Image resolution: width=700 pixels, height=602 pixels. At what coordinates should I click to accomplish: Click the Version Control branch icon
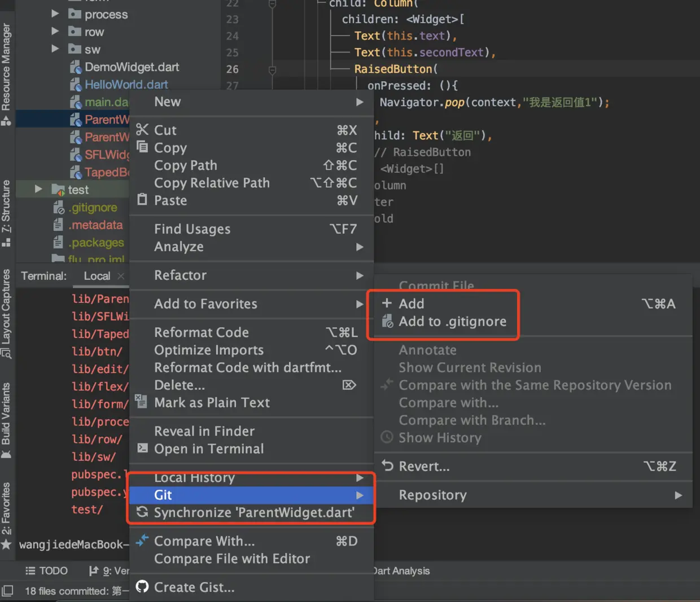click(94, 570)
